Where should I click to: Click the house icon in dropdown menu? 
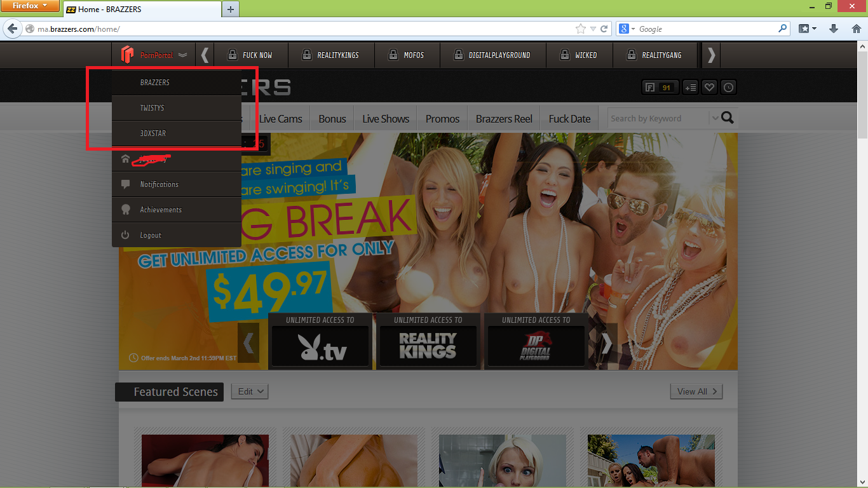click(125, 159)
